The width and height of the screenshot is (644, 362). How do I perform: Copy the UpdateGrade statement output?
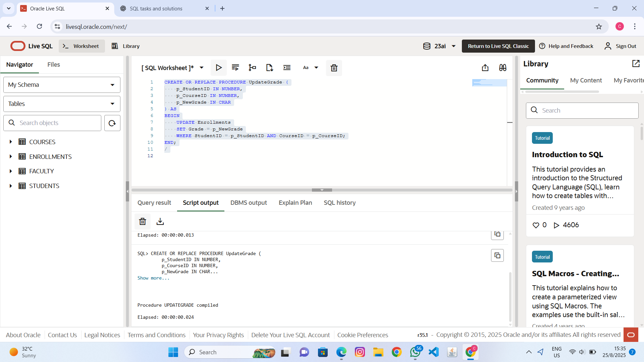pos(497,256)
